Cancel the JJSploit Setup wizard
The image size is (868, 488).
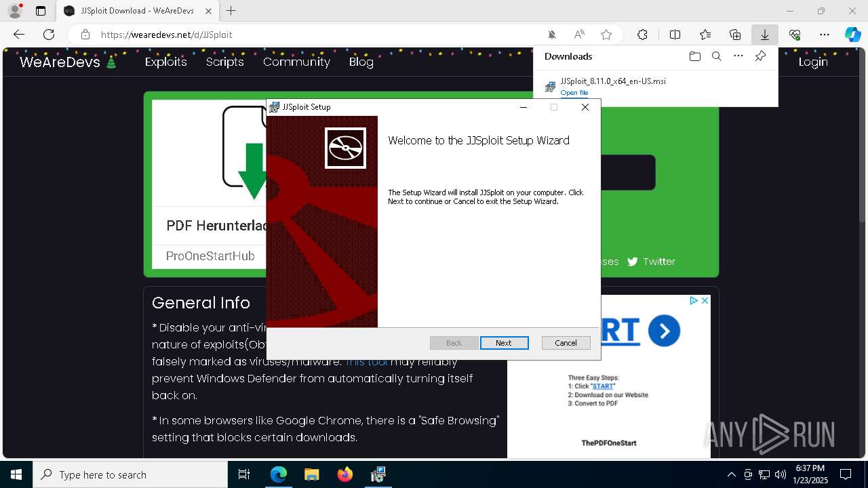click(x=566, y=343)
